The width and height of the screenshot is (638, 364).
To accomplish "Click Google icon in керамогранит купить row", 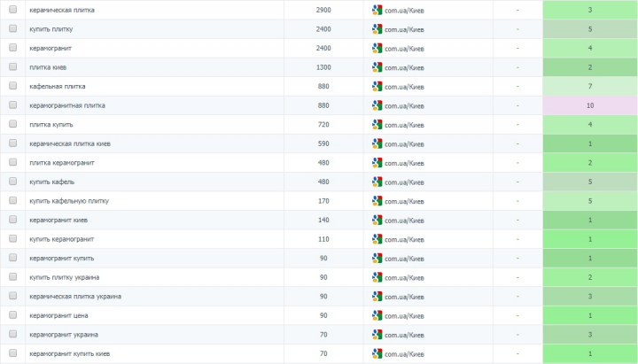I will click(377, 259).
